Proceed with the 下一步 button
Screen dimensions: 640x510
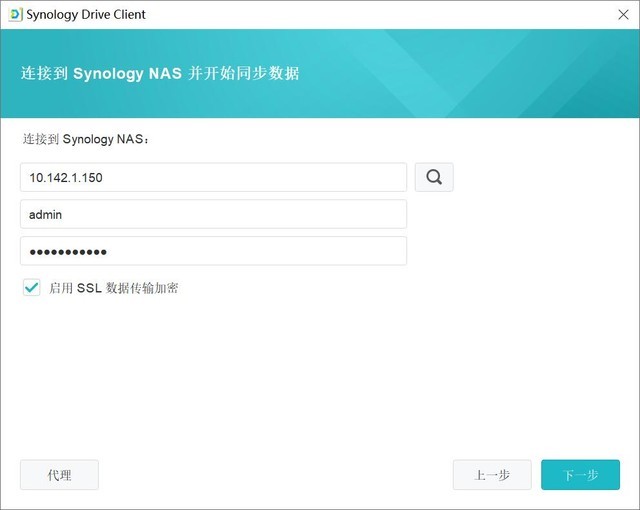click(580, 475)
